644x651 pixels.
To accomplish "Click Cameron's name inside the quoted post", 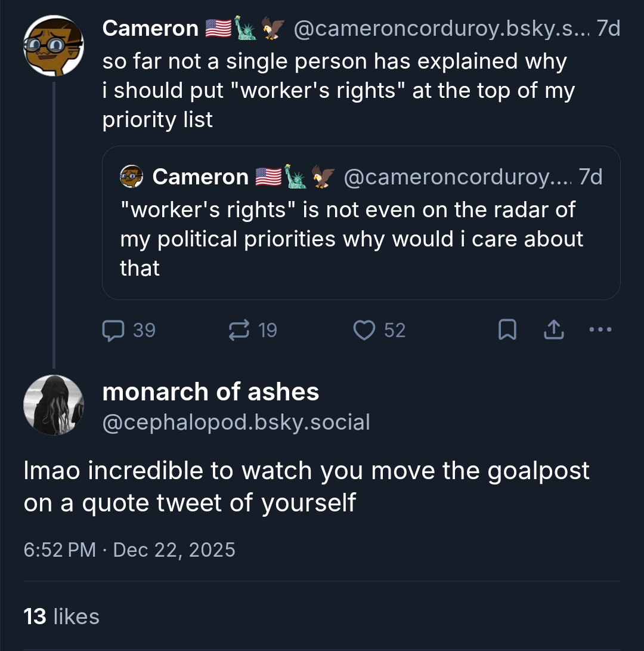I will pyautogui.click(x=200, y=177).
